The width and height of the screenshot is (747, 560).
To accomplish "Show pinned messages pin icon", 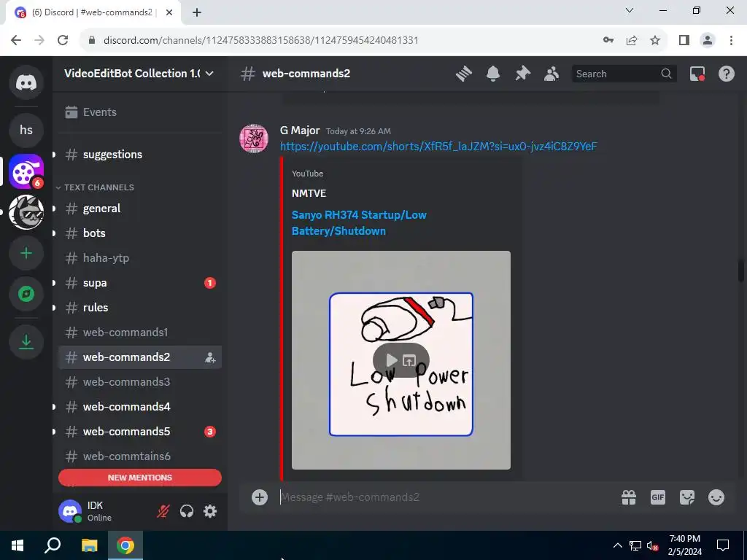I will pyautogui.click(x=522, y=74).
